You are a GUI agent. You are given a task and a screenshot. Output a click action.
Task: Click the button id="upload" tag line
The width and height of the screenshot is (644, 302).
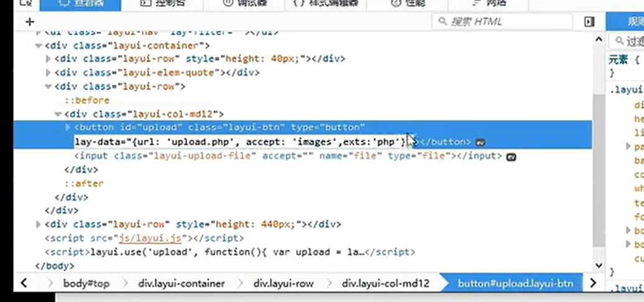219,127
